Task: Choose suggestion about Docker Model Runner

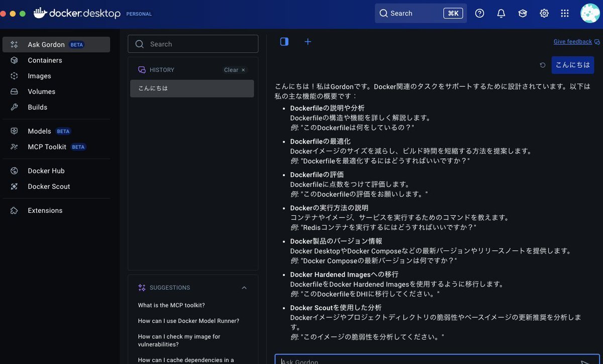Action: 188,321
